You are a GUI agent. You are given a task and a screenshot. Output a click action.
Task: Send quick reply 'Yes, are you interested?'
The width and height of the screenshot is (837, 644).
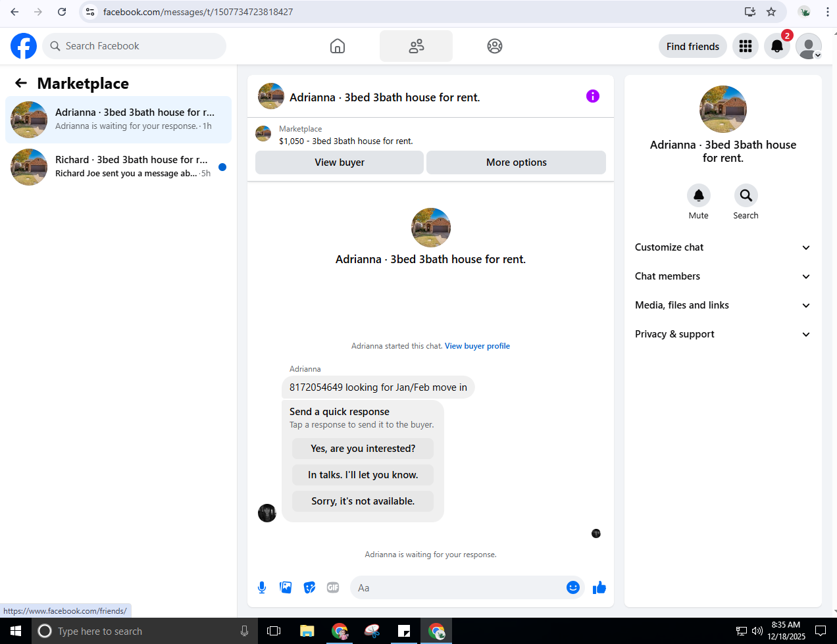point(363,449)
